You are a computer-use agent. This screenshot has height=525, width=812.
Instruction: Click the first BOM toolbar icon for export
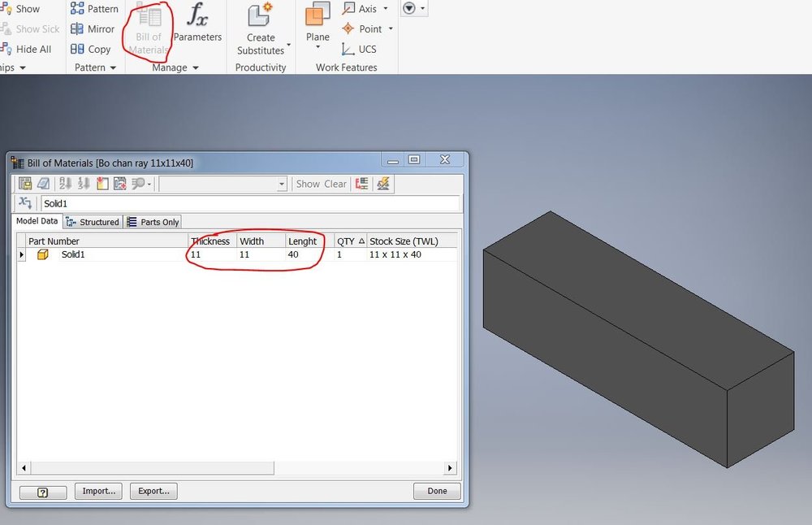[25, 184]
